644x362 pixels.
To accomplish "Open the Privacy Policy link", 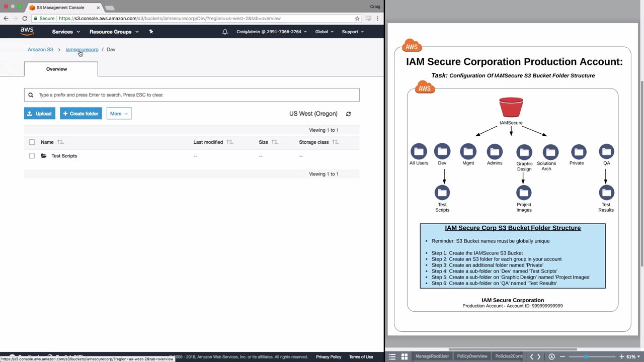I will click(x=329, y=357).
